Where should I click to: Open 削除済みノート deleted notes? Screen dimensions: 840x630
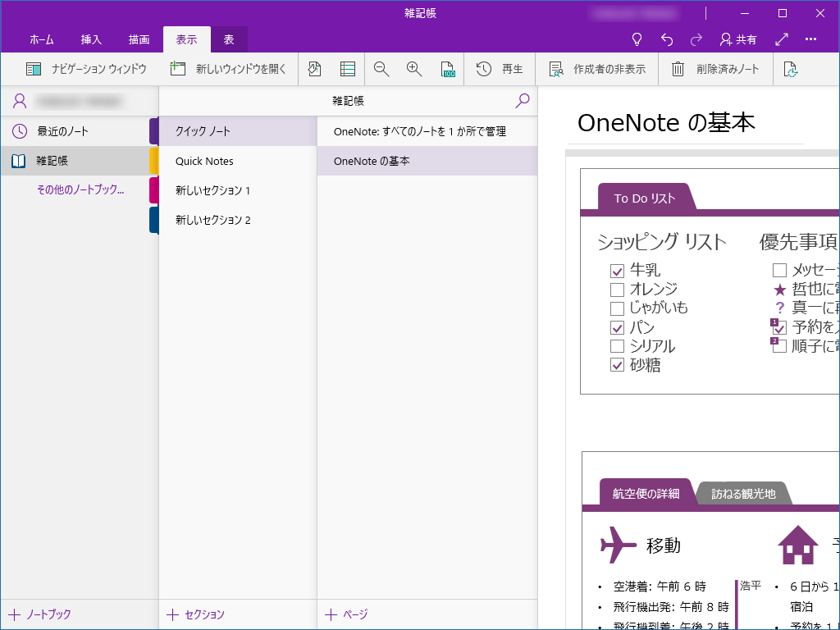715,69
